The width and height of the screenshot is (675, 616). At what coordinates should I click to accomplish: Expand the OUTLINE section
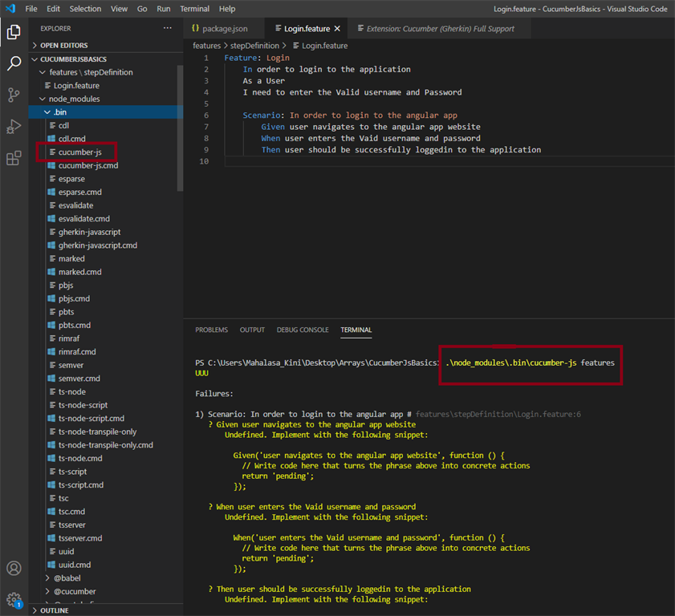pyautogui.click(x=35, y=610)
